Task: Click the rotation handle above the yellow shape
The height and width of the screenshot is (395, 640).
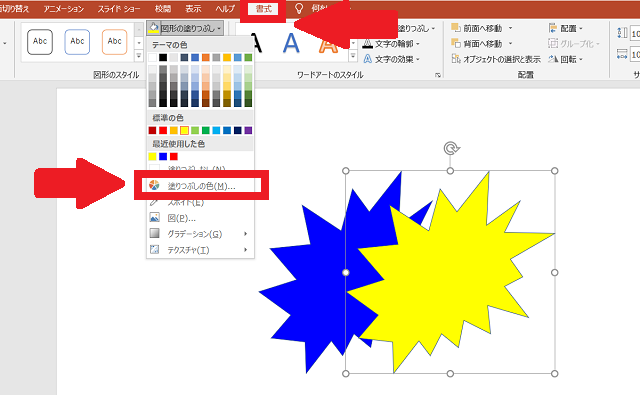Action: point(451,148)
